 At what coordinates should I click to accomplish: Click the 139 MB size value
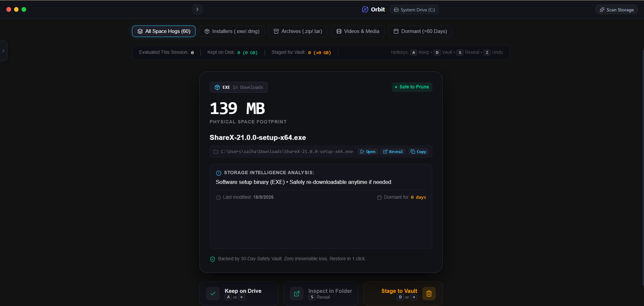[x=238, y=108]
